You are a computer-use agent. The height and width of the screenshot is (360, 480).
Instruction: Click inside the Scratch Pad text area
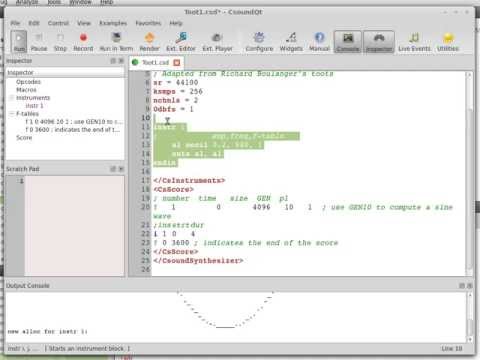coord(74,226)
